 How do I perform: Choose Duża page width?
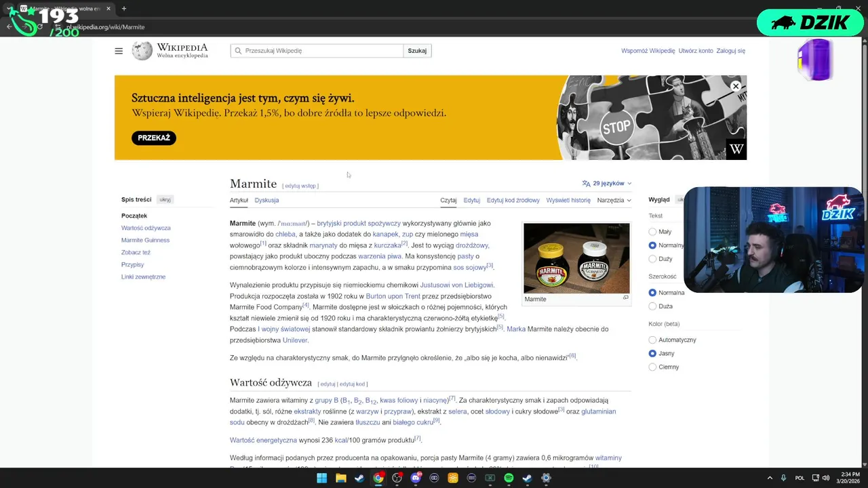click(652, 306)
